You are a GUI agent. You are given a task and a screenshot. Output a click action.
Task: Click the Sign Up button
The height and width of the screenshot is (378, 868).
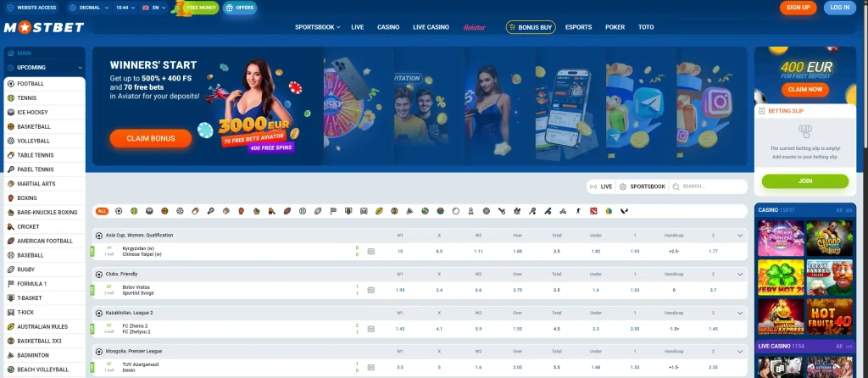point(798,8)
